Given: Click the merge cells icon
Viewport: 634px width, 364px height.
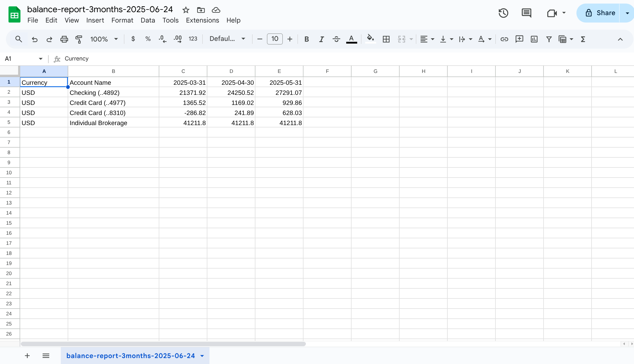Looking at the screenshot, I should 401,39.
